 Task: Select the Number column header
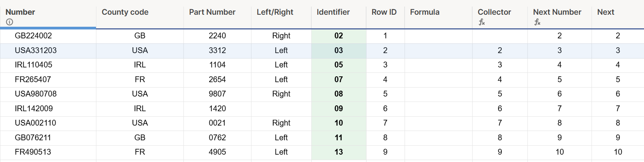[x=20, y=12]
